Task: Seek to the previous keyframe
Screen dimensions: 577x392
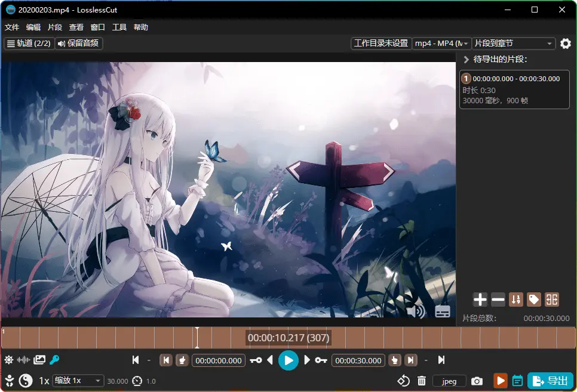Action: pos(256,360)
